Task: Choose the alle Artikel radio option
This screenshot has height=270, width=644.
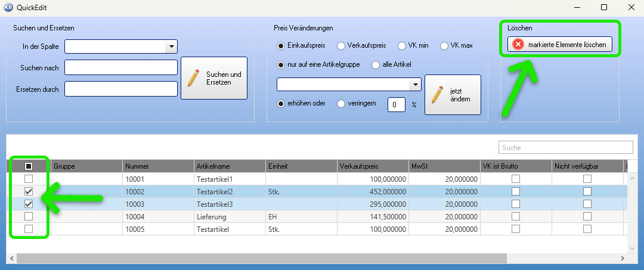Action: click(x=376, y=64)
